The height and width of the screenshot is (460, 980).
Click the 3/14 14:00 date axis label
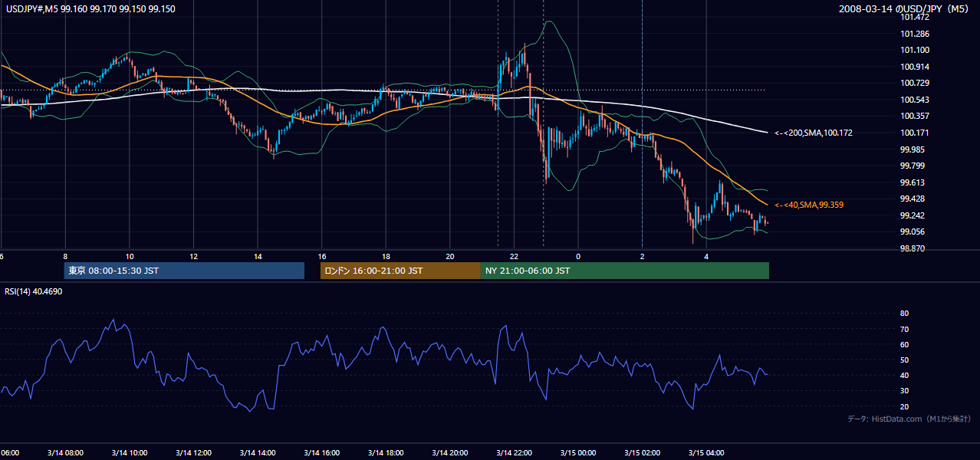click(258, 453)
